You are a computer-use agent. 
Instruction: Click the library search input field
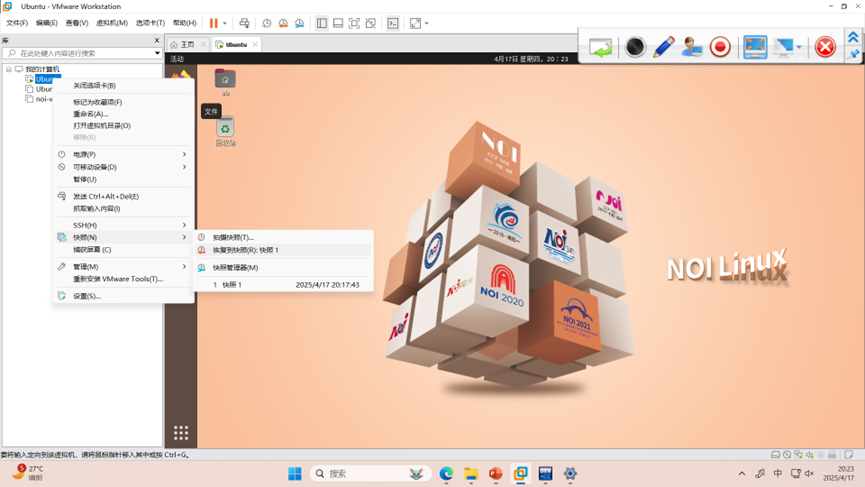pos(83,53)
